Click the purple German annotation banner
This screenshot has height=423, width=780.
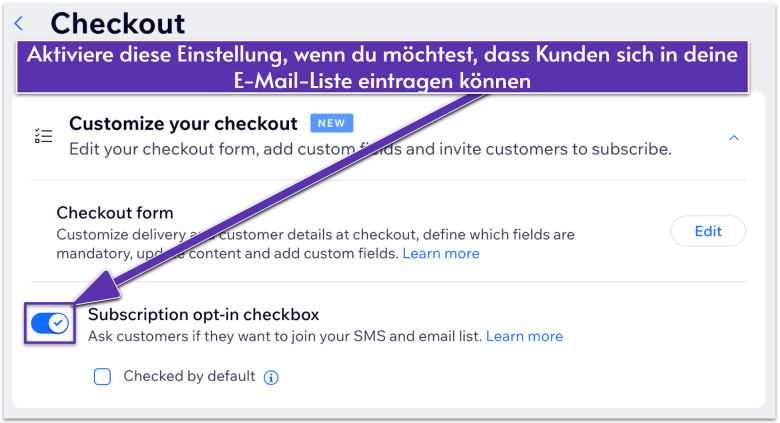click(x=382, y=67)
